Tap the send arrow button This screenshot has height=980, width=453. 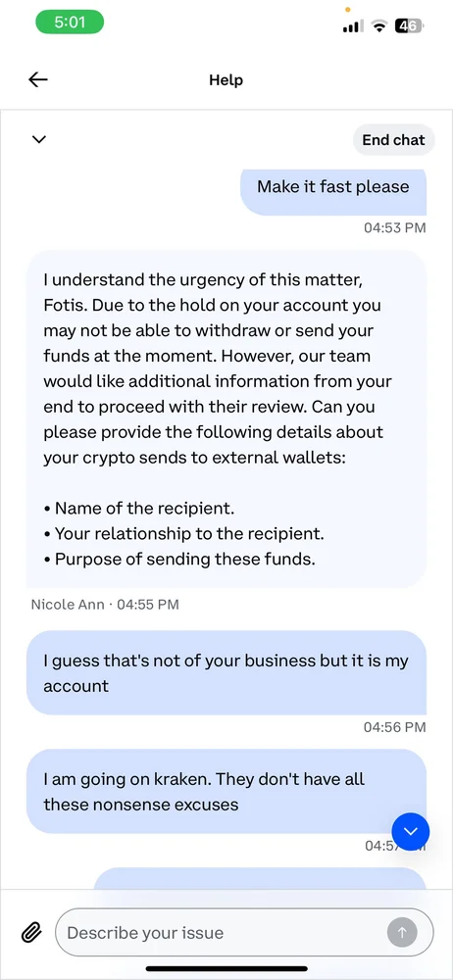click(402, 933)
